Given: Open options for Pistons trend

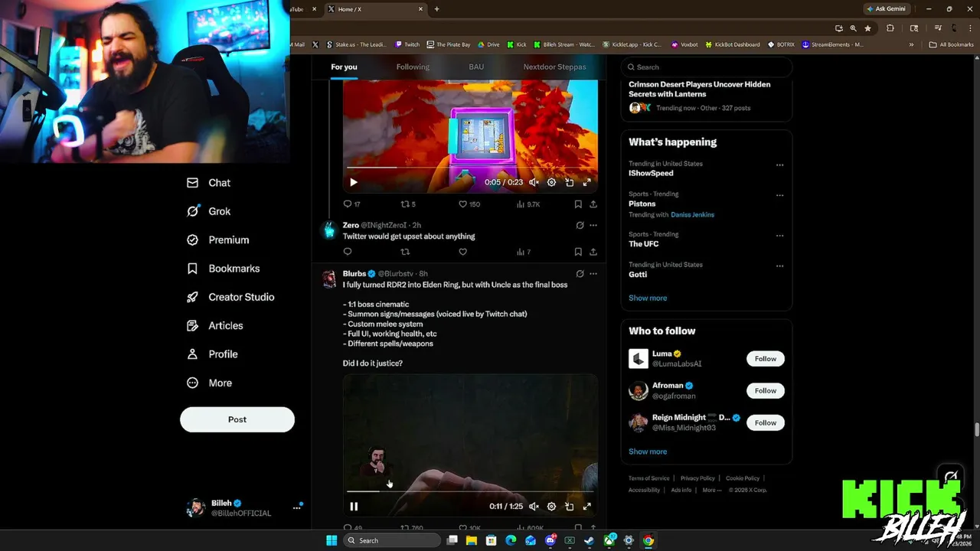Looking at the screenshot, I should [779, 195].
